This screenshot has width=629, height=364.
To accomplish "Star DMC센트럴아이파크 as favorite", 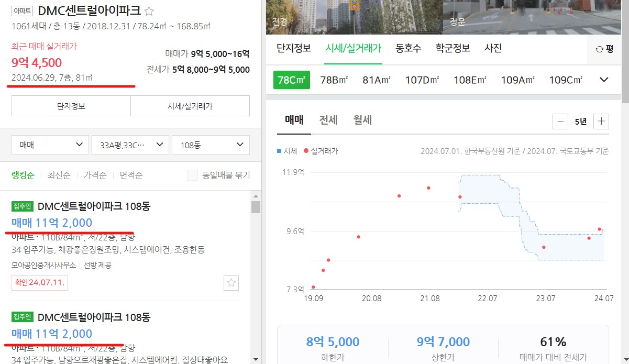I will [x=149, y=11].
